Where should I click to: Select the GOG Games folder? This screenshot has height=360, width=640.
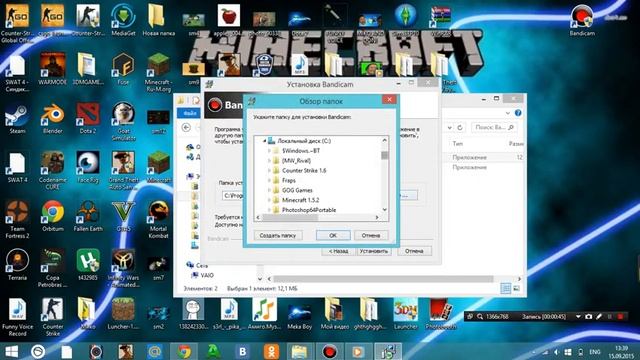[297, 190]
